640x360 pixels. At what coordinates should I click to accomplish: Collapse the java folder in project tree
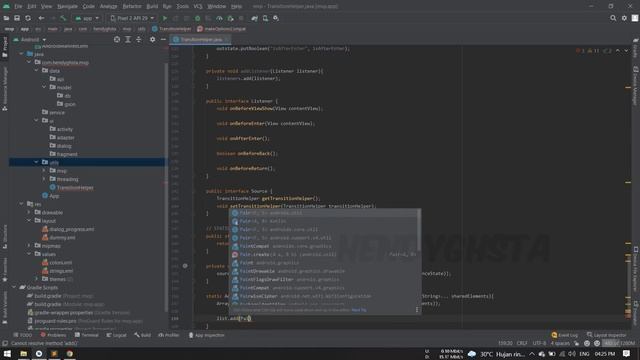21,54
